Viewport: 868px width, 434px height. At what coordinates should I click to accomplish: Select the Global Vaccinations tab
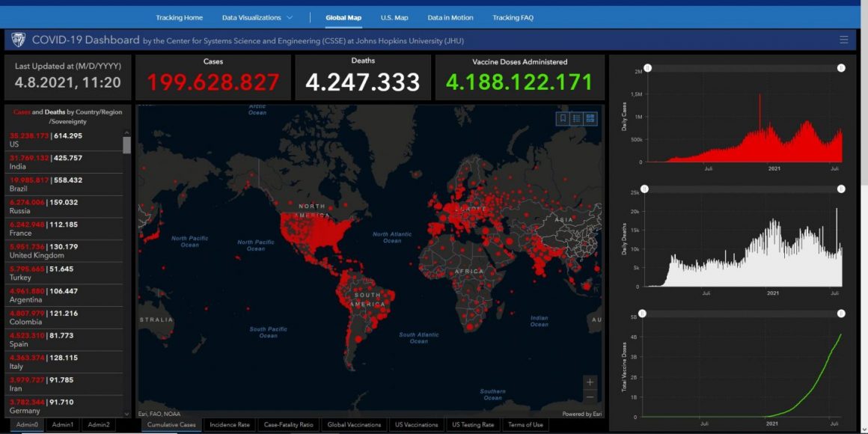(x=354, y=424)
